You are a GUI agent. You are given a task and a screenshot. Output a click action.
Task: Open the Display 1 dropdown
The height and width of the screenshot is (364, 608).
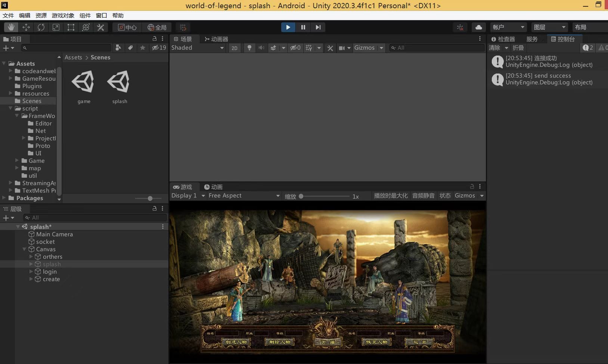pyautogui.click(x=188, y=196)
